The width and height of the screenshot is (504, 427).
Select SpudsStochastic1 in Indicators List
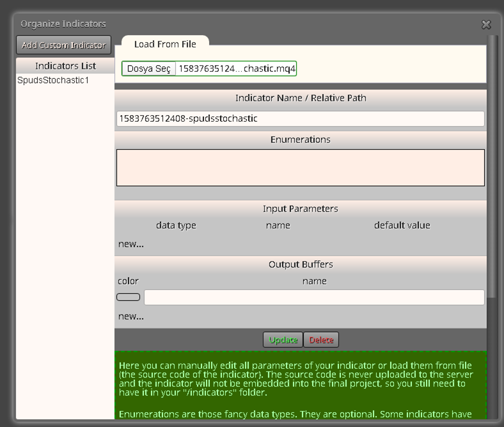pyautogui.click(x=53, y=80)
